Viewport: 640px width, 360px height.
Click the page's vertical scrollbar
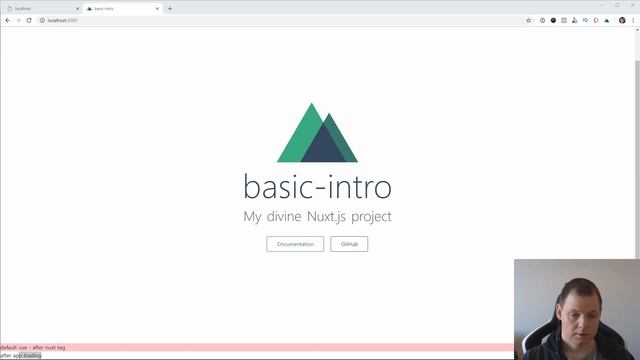coord(638,159)
